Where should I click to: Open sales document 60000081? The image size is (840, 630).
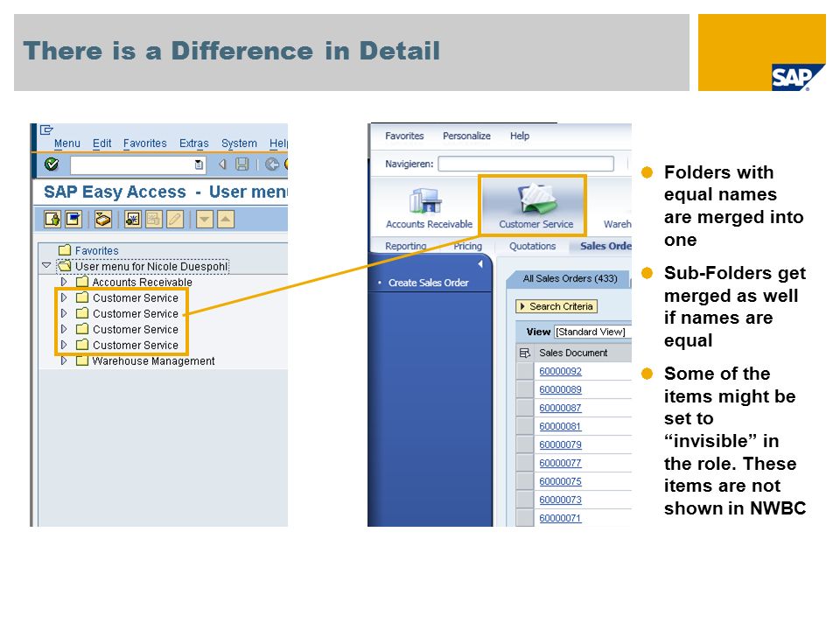[560, 426]
